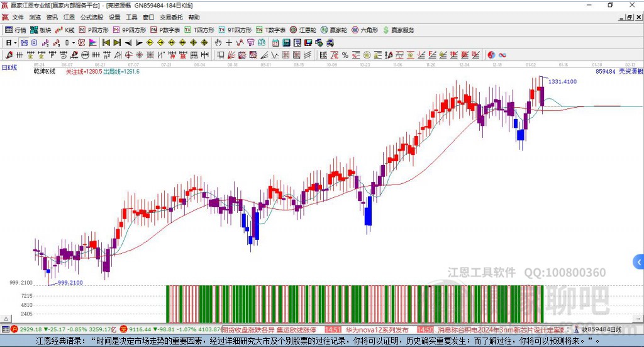Click the 日K线 period label
Screen dimensions: 644x347
pyautogui.click(x=9, y=67)
